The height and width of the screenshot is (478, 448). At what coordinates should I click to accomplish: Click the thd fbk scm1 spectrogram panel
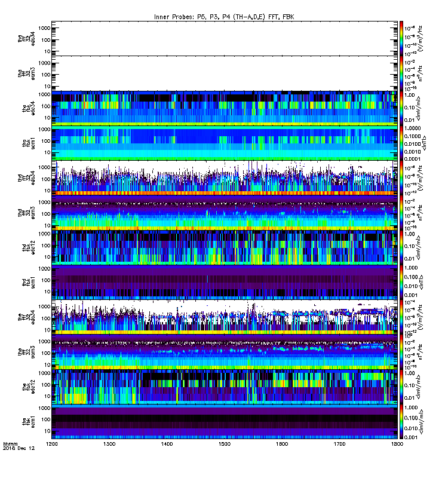(225, 282)
